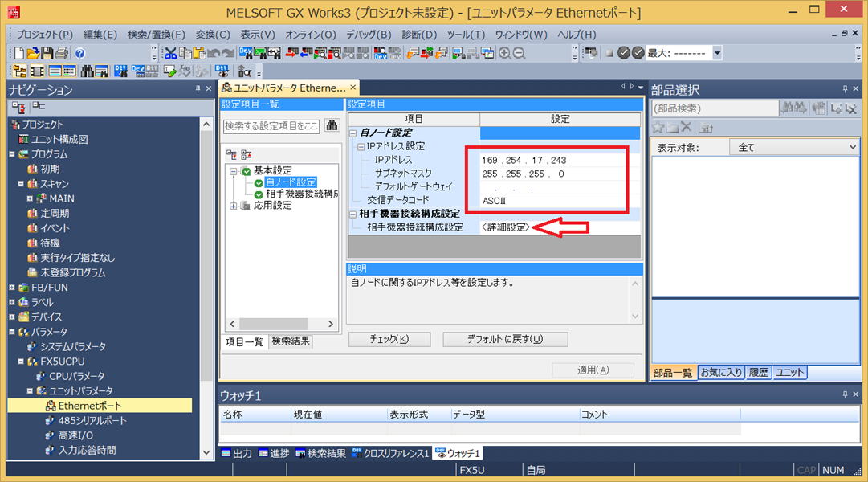Switch to the 検索結果 tab under setting list

coord(291,341)
